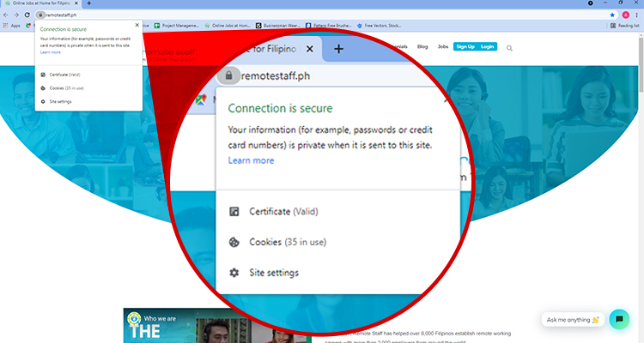Click the page's vertical scrollbar thumb
Image resolution: width=644 pixels, height=343 pixels.
coord(641,66)
